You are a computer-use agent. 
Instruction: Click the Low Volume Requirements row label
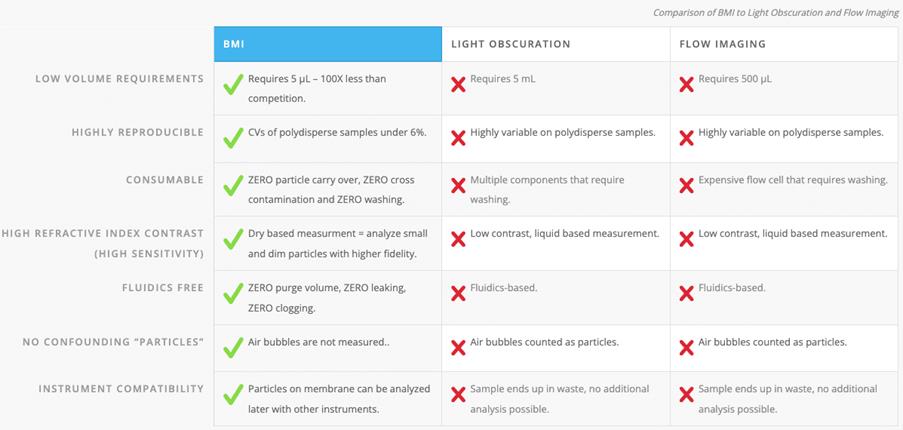pos(119,78)
